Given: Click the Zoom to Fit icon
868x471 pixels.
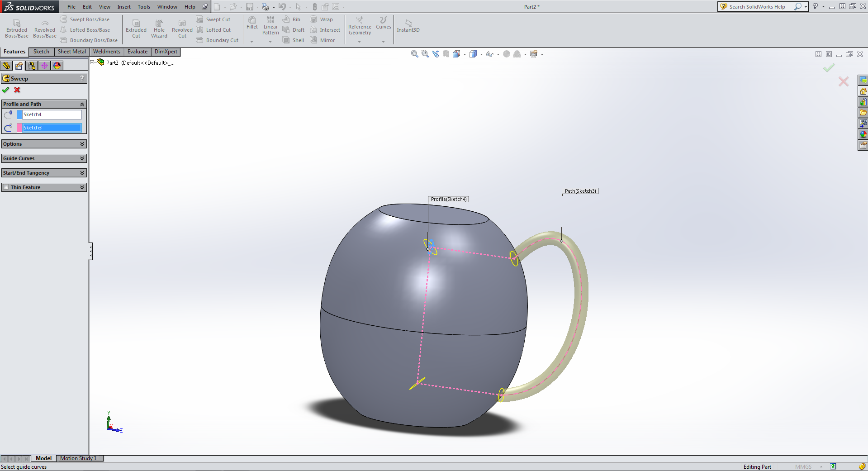Looking at the screenshot, I should tap(414, 54).
